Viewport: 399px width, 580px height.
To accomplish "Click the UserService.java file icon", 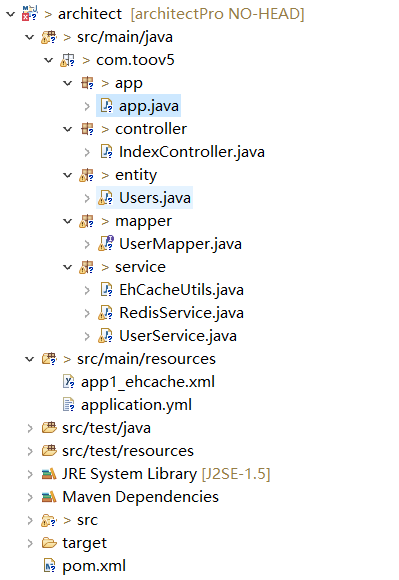I will click(x=105, y=336).
